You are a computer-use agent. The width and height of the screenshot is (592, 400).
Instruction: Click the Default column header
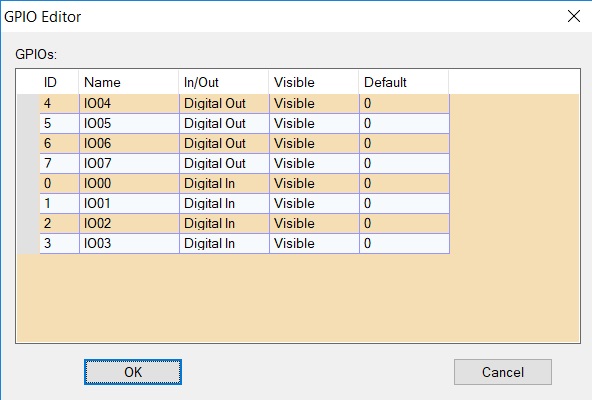(x=404, y=82)
